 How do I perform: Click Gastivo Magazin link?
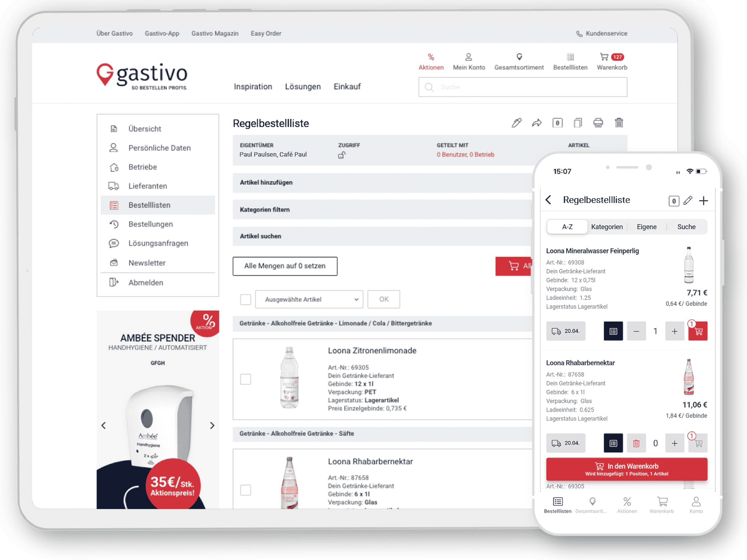coord(215,33)
